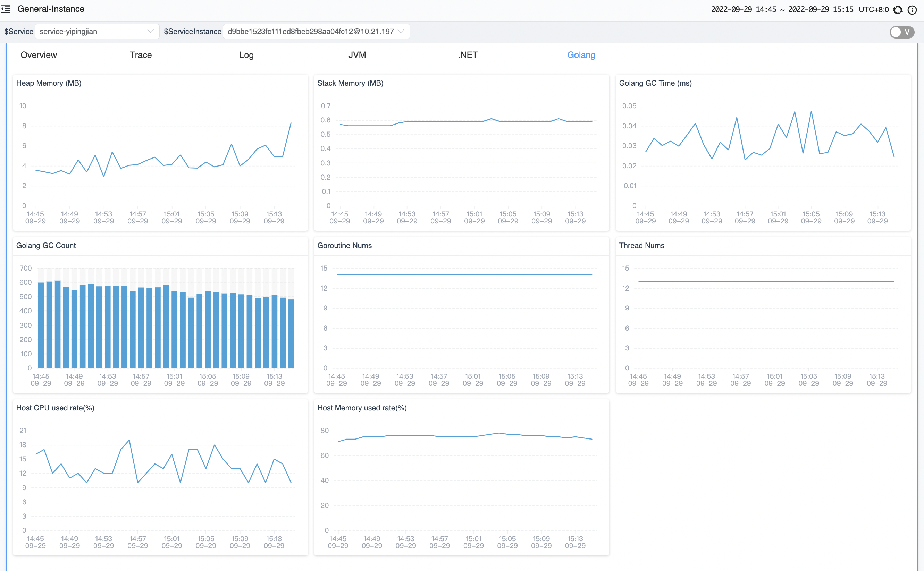This screenshot has width=924, height=571.
Task: Click the General-Instance page title
Action: point(51,9)
